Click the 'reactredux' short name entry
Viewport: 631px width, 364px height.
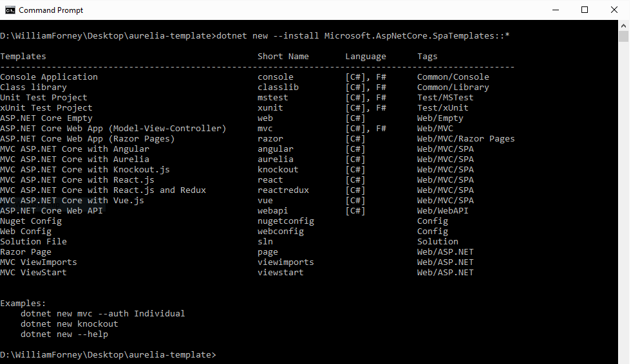pyautogui.click(x=283, y=190)
